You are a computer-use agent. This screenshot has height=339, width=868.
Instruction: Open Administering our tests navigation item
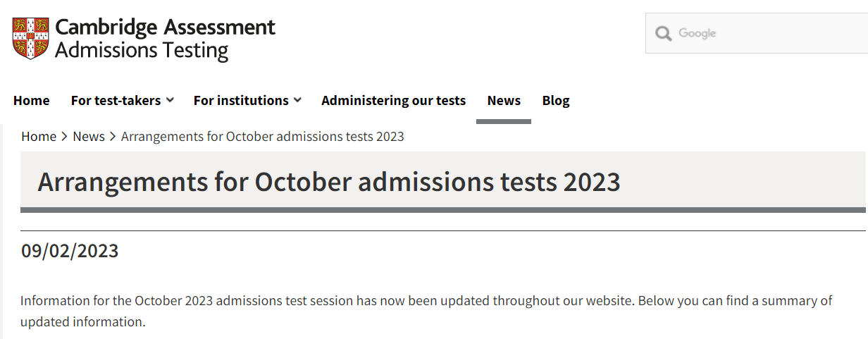[393, 101]
